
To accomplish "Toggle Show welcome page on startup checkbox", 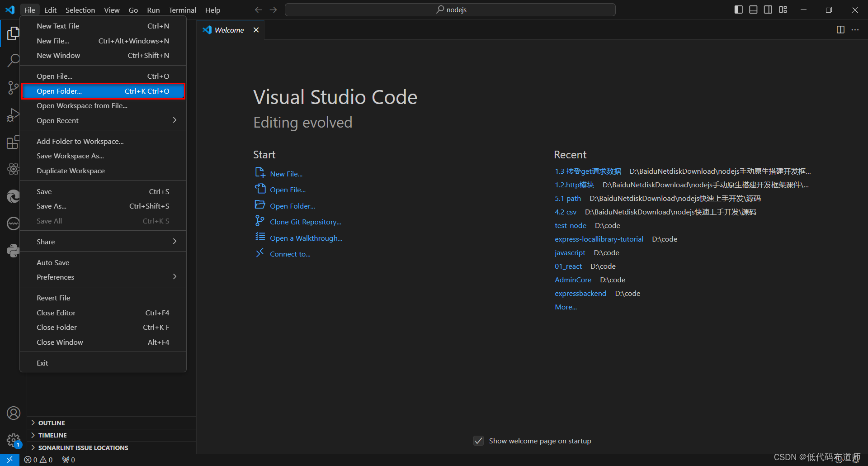I will 478,441.
